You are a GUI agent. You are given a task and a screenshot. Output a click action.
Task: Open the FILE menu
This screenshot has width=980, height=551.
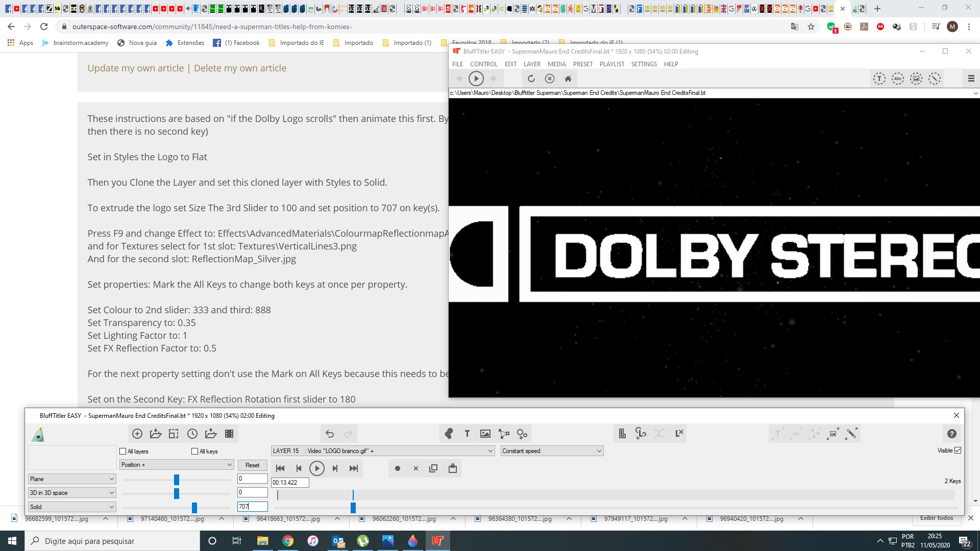(457, 64)
